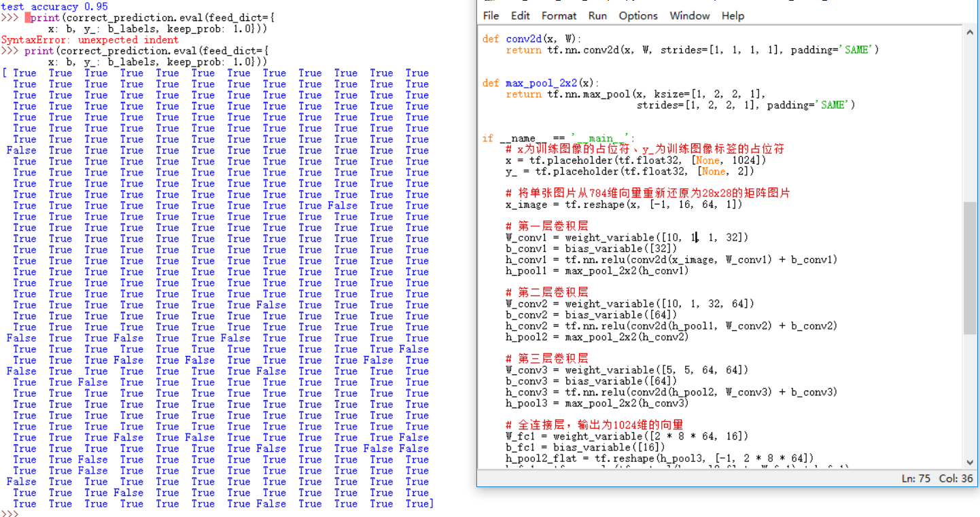This screenshot has height=517, width=980.
Task: Click the return tf.nn.conv2d line
Action: [x=693, y=50]
